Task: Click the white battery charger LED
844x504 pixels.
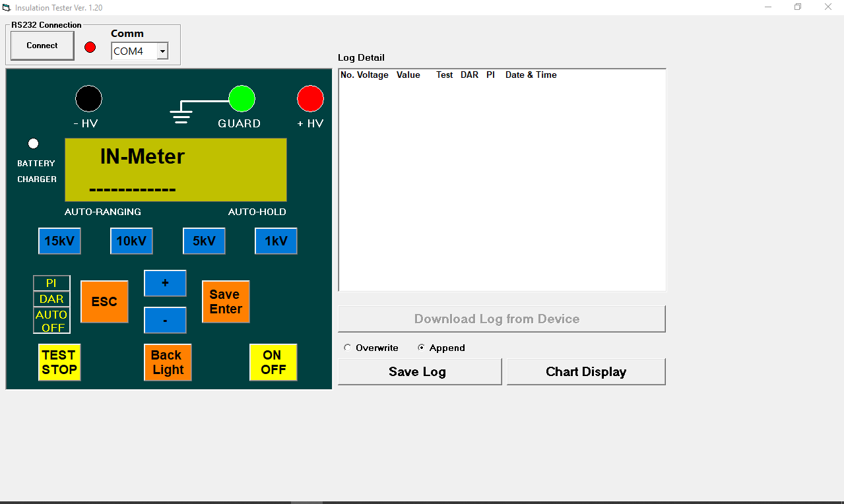Action: coord(34,144)
